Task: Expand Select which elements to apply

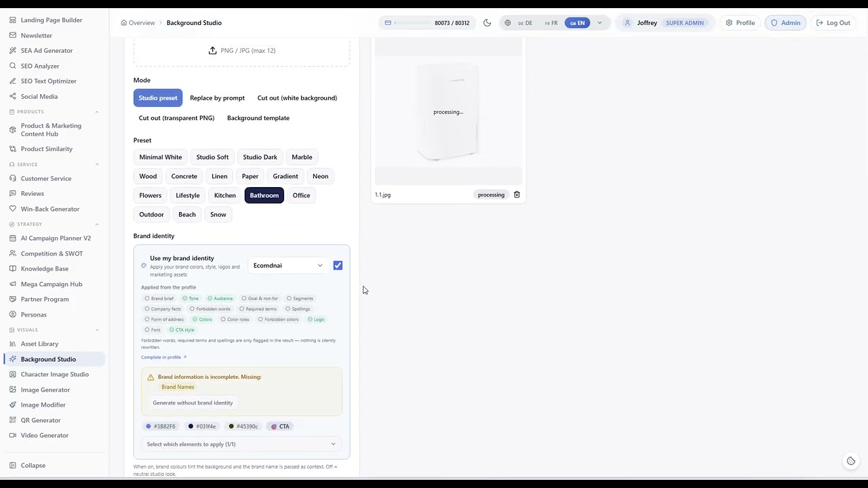Action: coord(241,444)
